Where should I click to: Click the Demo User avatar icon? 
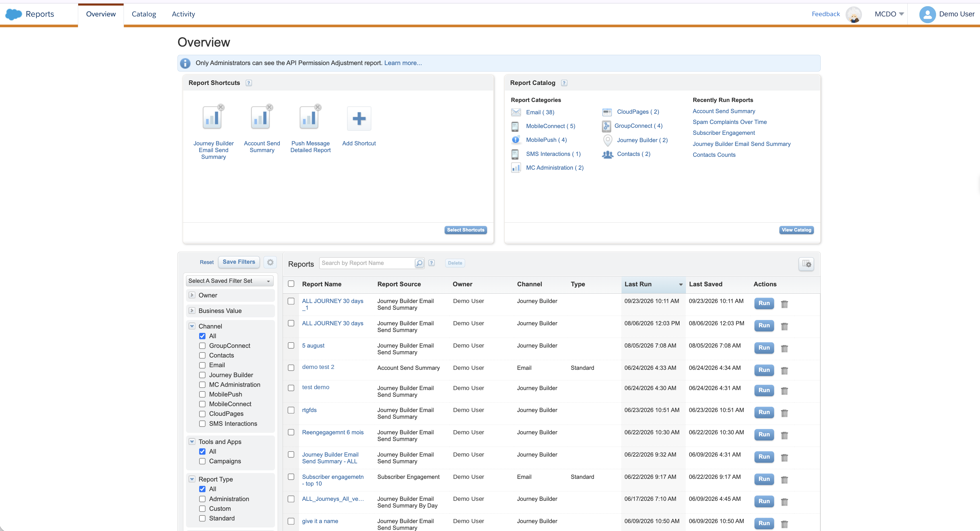click(927, 14)
